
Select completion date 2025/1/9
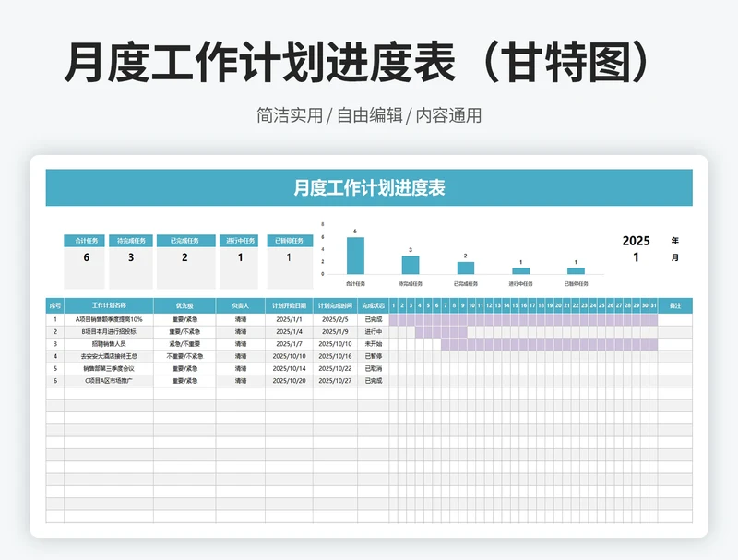tap(335, 331)
